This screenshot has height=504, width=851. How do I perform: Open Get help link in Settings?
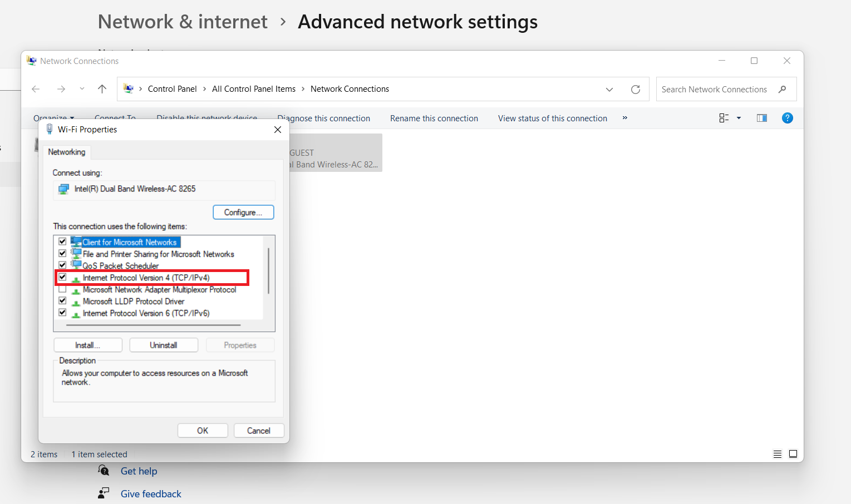(x=139, y=471)
